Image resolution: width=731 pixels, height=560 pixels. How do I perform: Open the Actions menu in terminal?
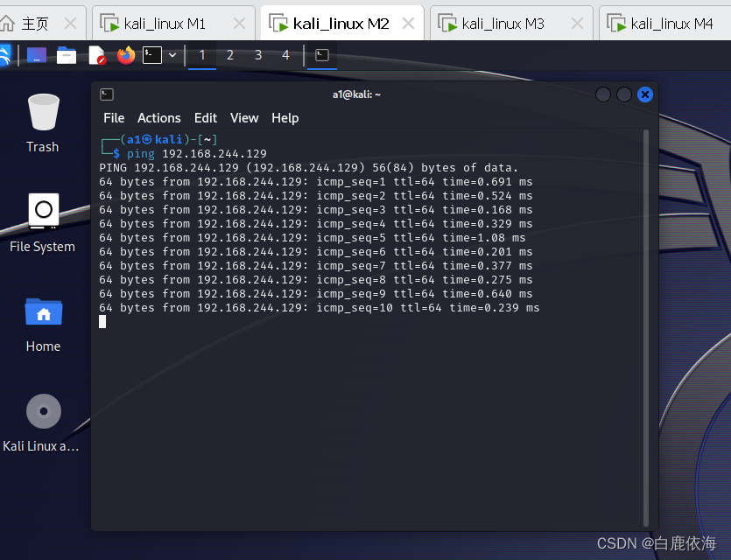click(x=159, y=118)
